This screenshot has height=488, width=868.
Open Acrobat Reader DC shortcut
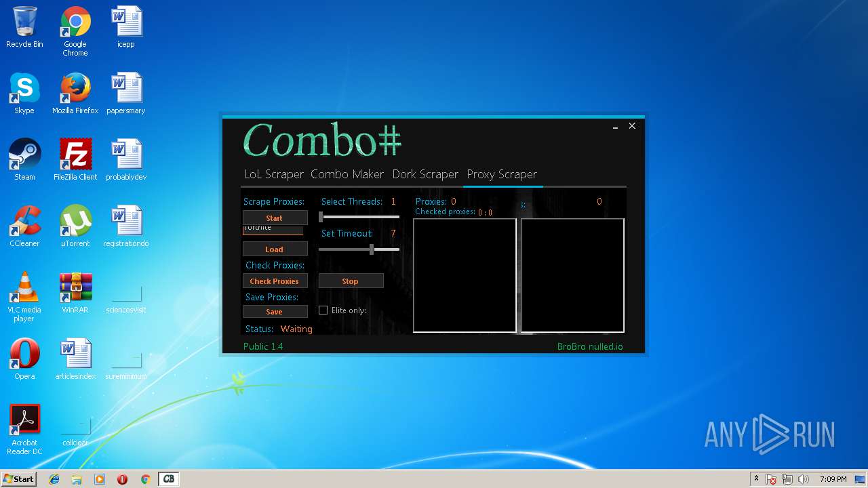point(24,430)
